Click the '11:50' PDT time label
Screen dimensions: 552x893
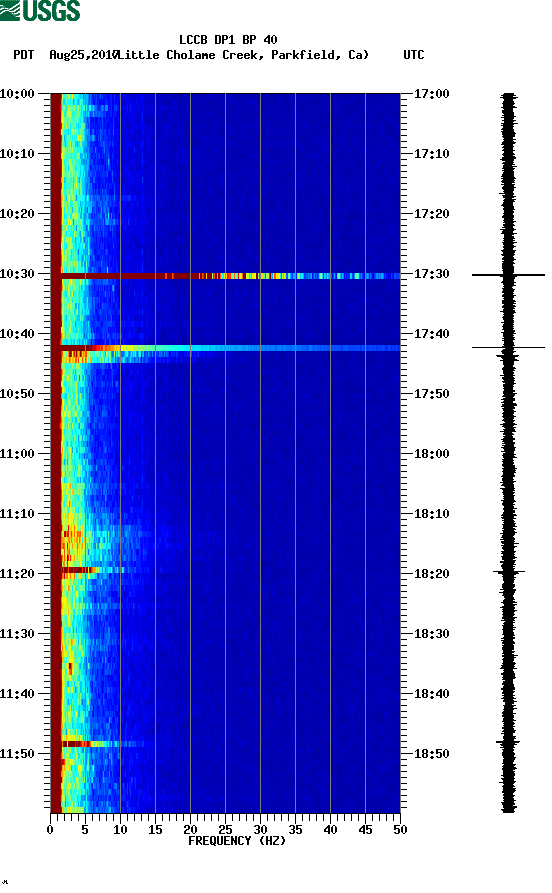point(17,753)
